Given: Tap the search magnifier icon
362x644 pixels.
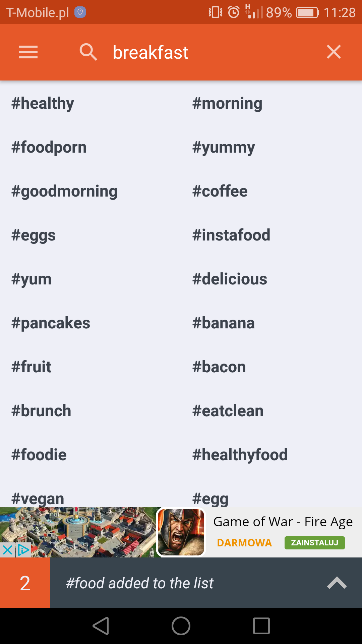Looking at the screenshot, I should tap(88, 52).
